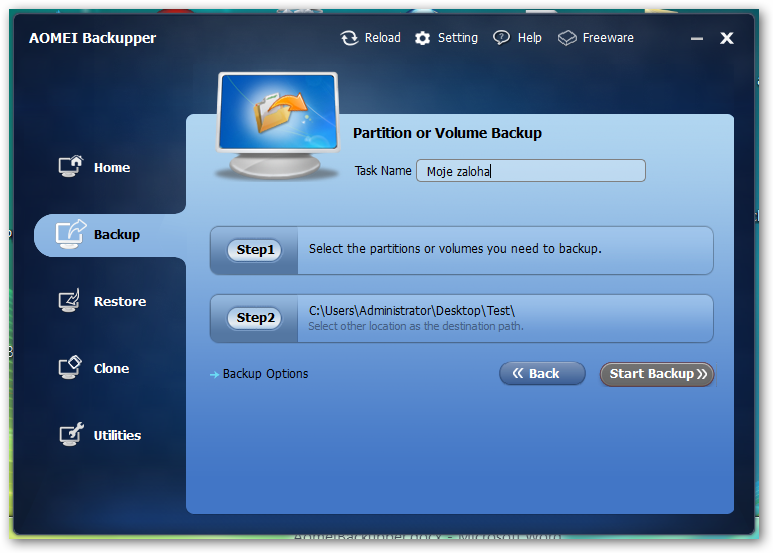Click 'Select other location as the destination path'
The image size is (773, 553).
point(416,326)
